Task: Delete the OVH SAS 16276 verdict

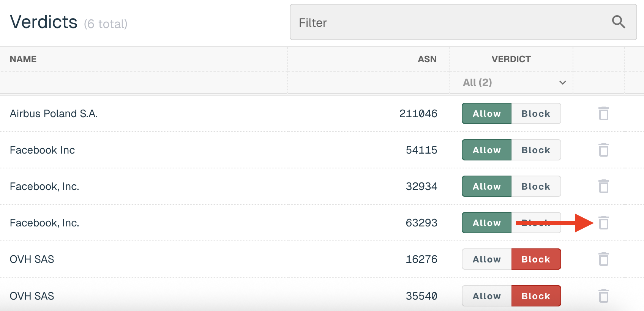Action: pos(604,259)
